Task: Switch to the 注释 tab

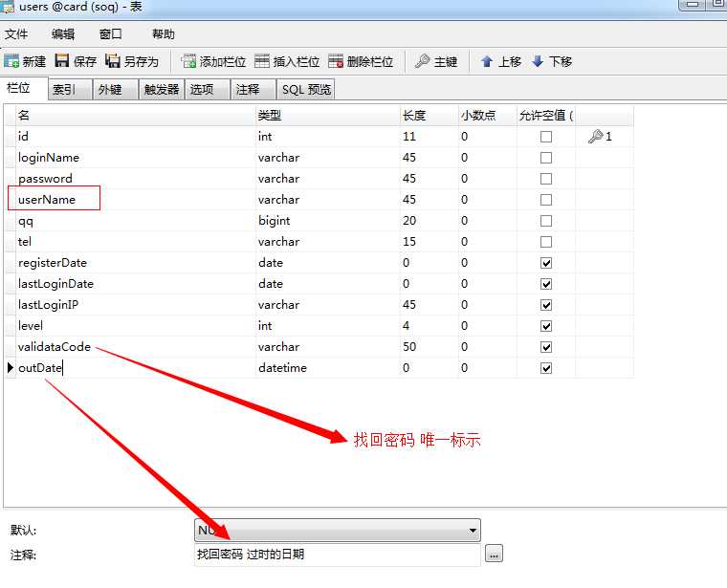Action: (253, 89)
